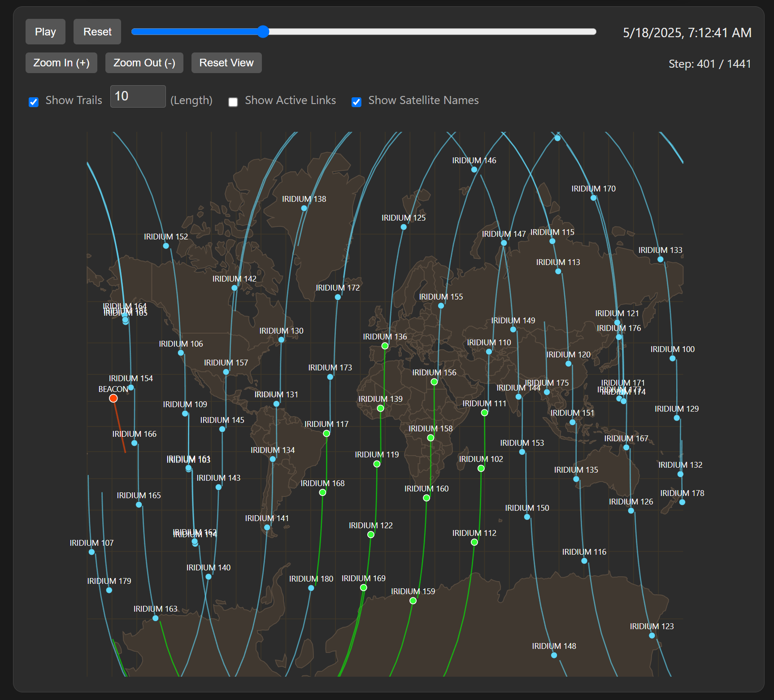Select the green IRIDIUM 119 satellite dot
774x700 pixels.
click(x=377, y=464)
